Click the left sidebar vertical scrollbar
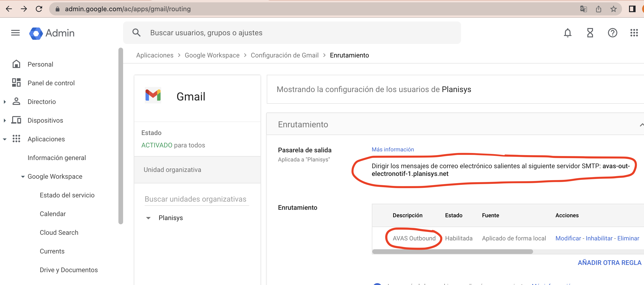 coord(121,136)
